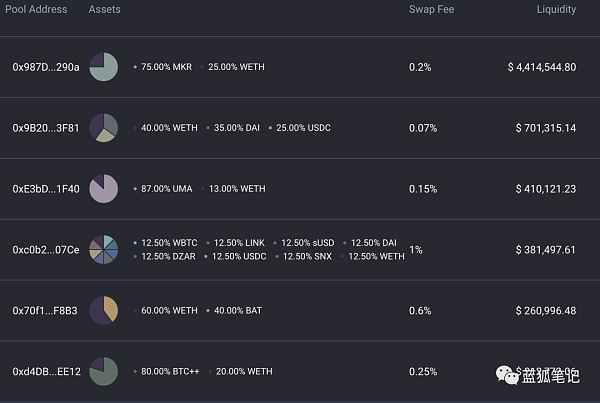Click the BTC++/WETH pool pie chart icon

click(x=104, y=372)
